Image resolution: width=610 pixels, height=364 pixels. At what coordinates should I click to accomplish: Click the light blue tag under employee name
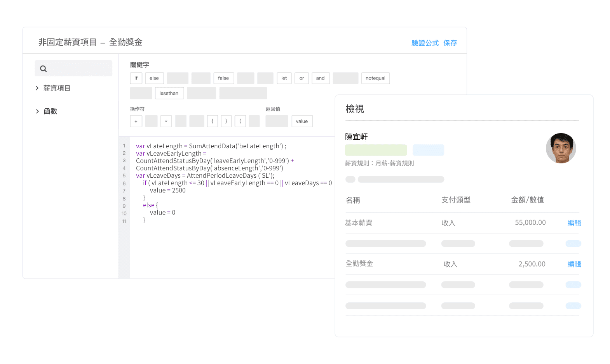429,150
